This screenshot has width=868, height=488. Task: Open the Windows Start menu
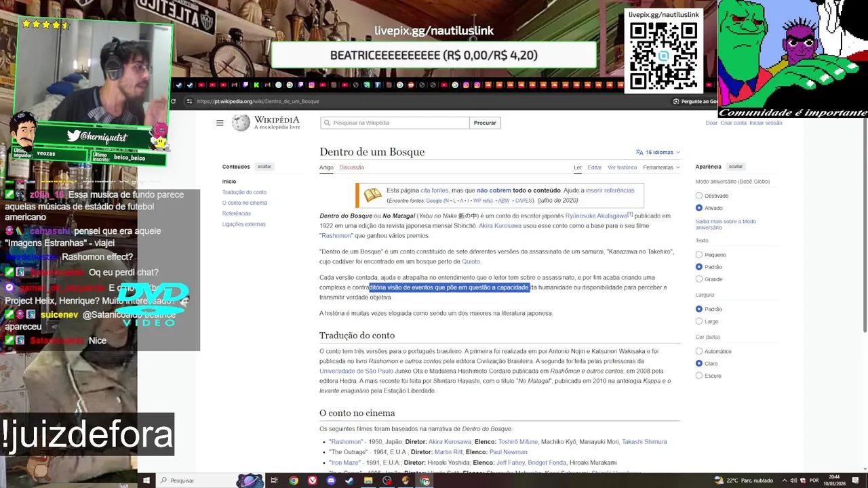146,481
